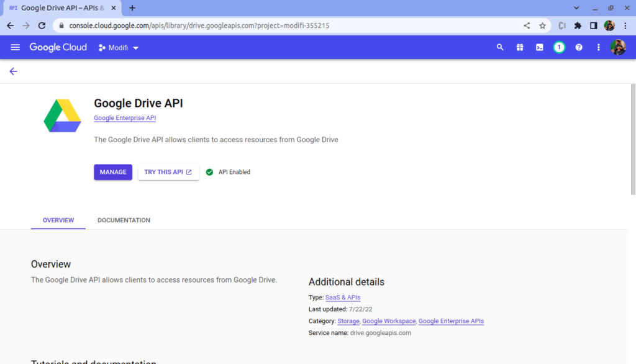Click the Chrome profile avatar icon
The width and height of the screenshot is (636, 364).
[x=609, y=25]
